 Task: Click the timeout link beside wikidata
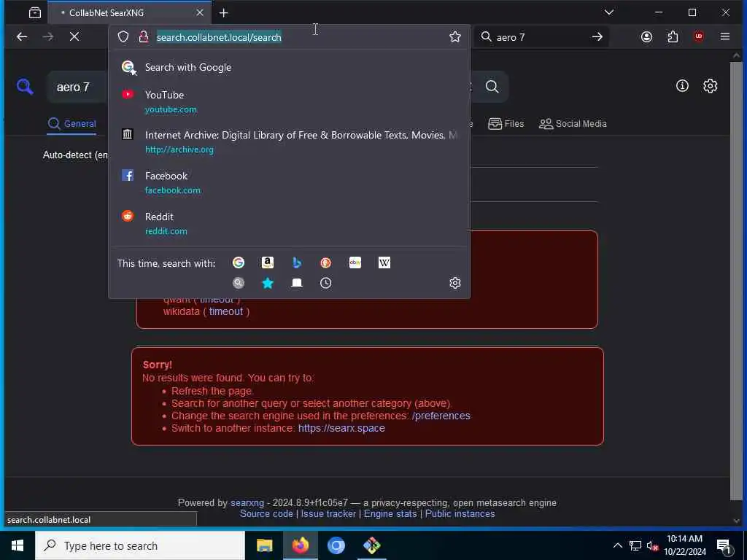pyautogui.click(x=226, y=311)
